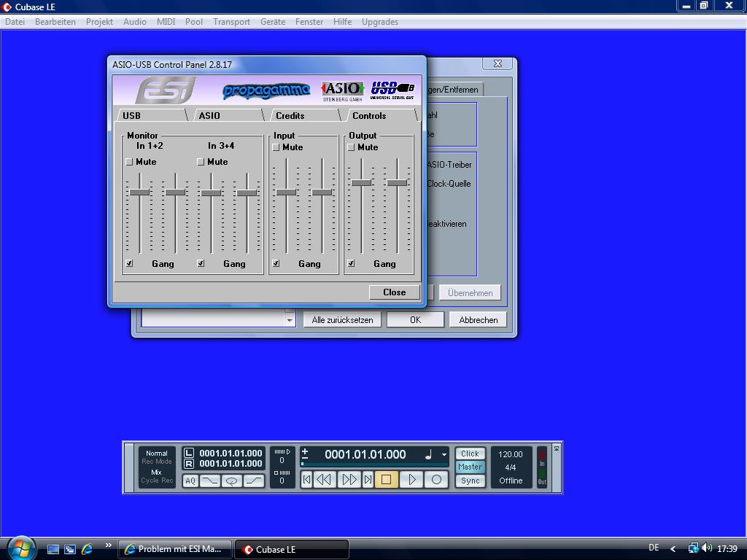Click Monitor In 1+2 left fader handle
This screenshot has width=747, height=560.
(139, 192)
